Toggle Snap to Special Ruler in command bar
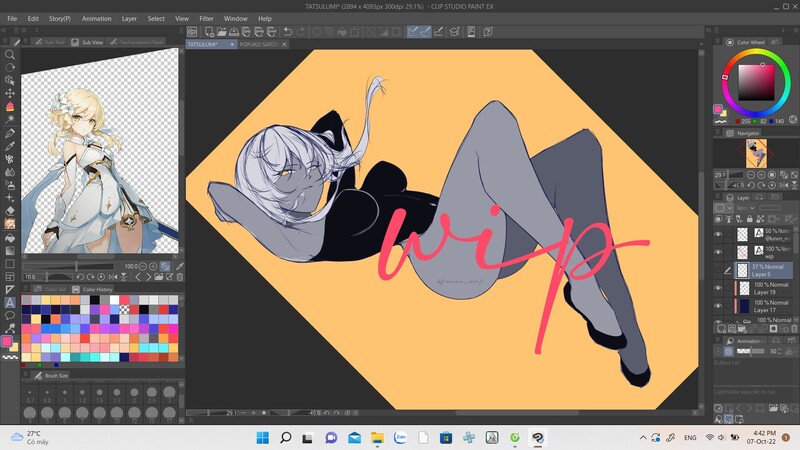 [426, 32]
